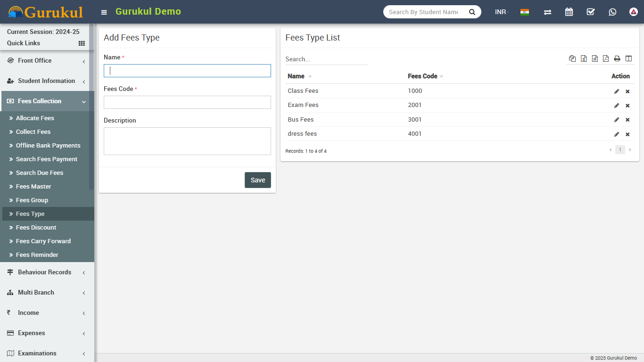The image size is (644, 362).
Task: Export the fees list as PDF
Action: (x=606, y=58)
